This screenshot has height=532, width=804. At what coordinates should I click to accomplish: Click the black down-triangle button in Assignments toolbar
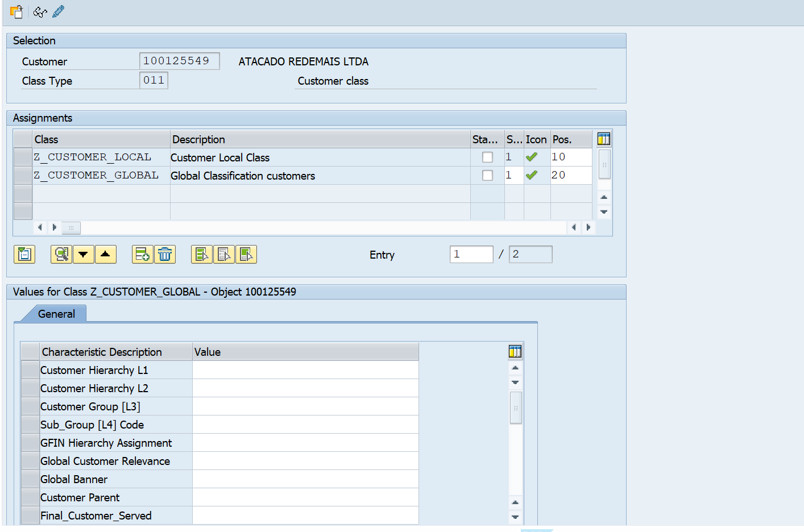84,254
